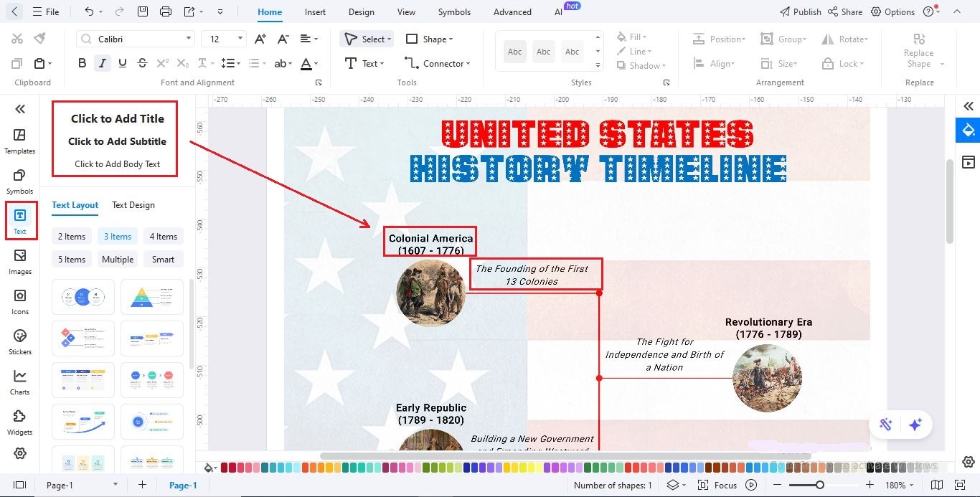Click to Add Subtitle text option
This screenshot has width=980, height=497.
click(118, 141)
